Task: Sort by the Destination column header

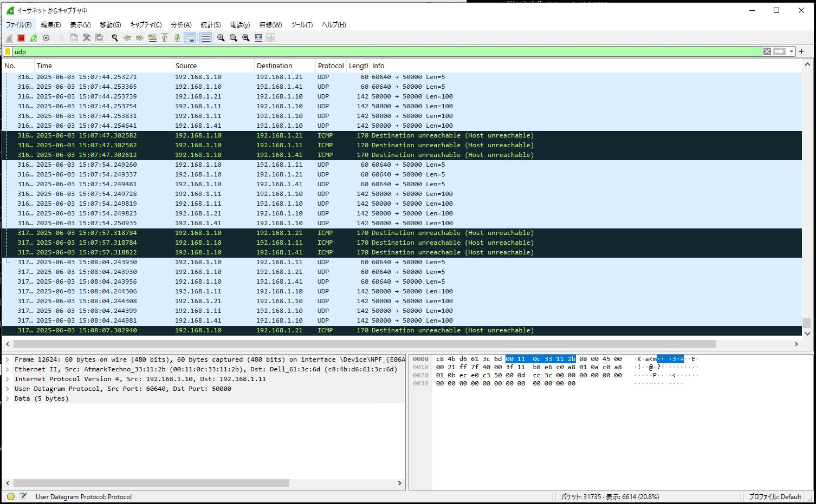Action: tap(285, 66)
